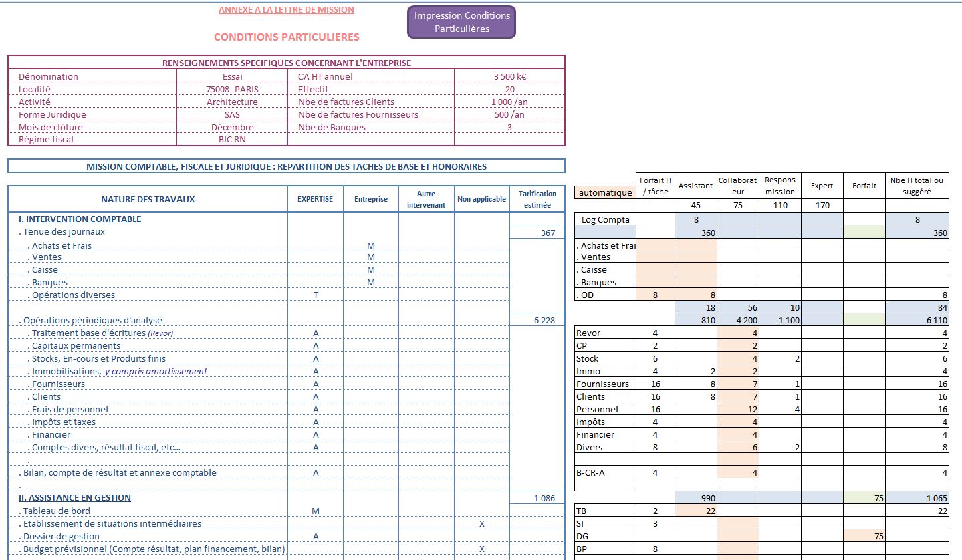Select the 'Budget prévisionnel' row label

click(x=152, y=549)
